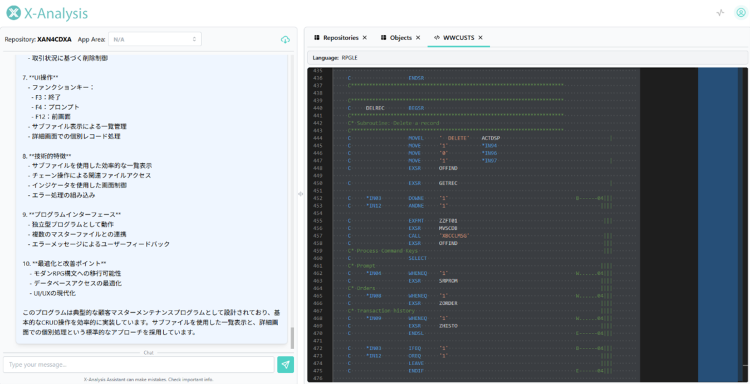Click the ENDSR statement on line 436
The image size is (750, 384).
point(416,78)
